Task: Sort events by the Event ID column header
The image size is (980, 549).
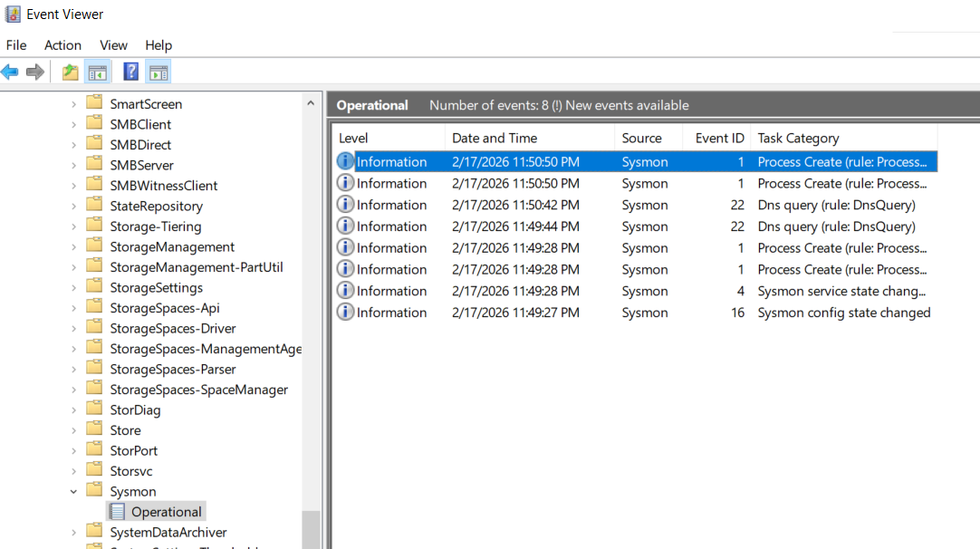Action: [x=719, y=138]
